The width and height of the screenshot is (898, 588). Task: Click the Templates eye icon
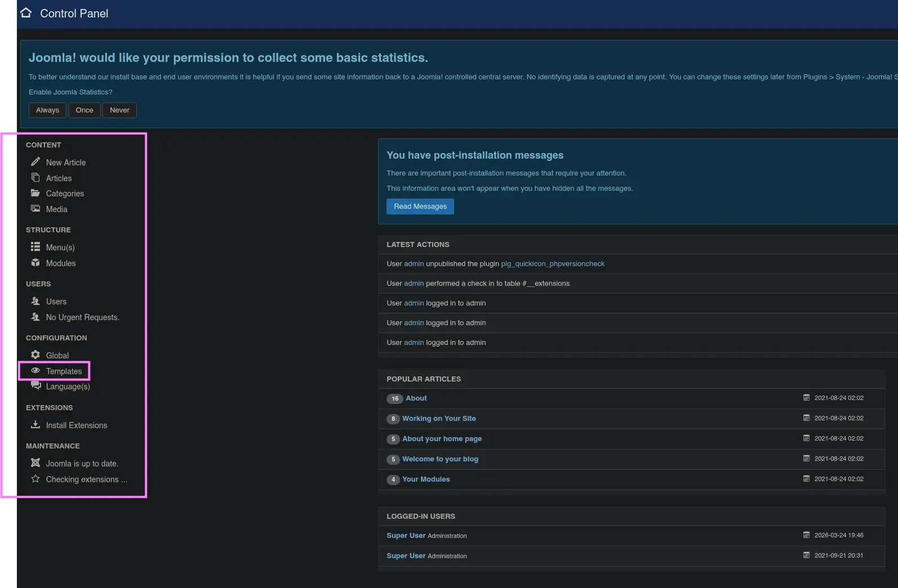coord(35,371)
